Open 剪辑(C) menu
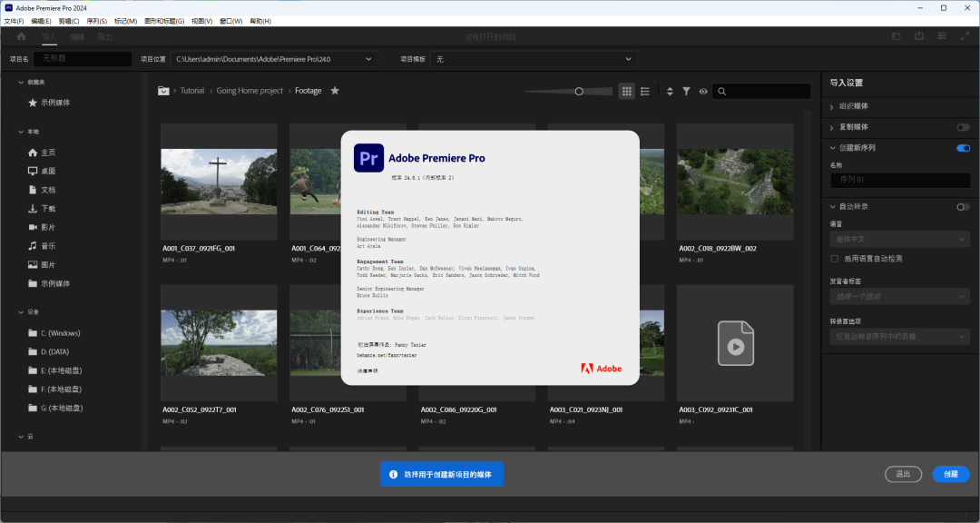 pos(69,21)
